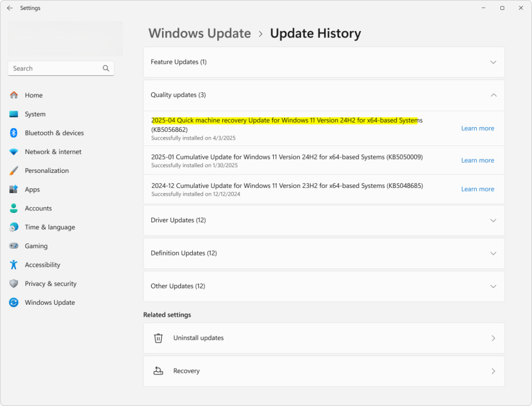Click the back arrow in Settings title bar

click(x=10, y=8)
